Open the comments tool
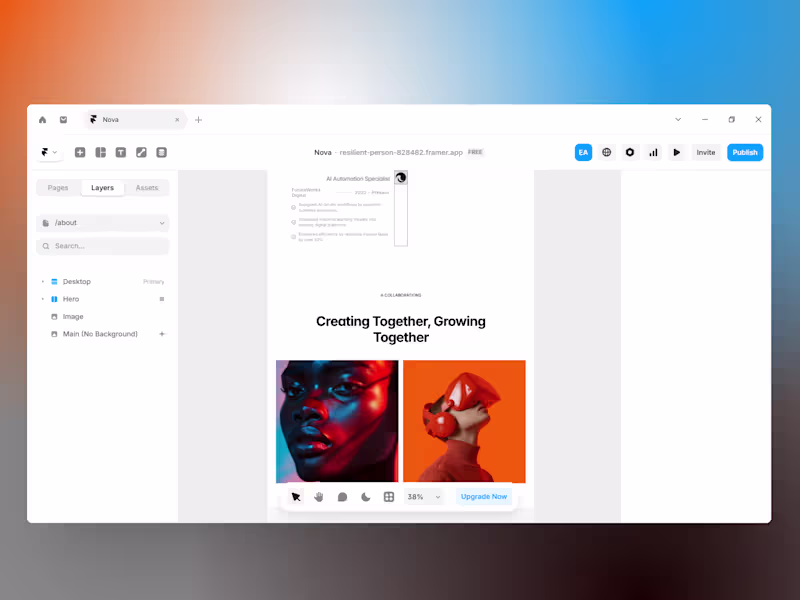800x600 pixels. pyautogui.click(x=342, y=496)
